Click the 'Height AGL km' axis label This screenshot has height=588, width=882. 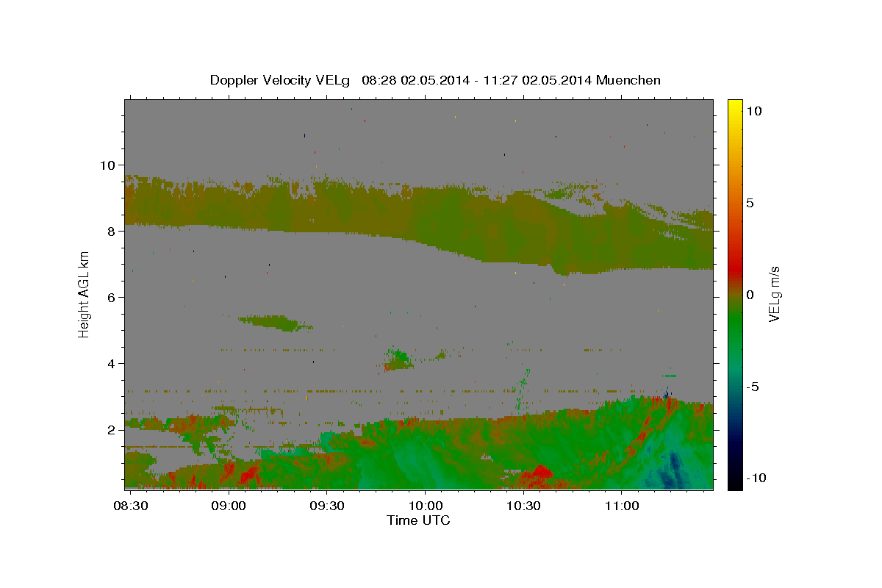click(x=84, y=294)
